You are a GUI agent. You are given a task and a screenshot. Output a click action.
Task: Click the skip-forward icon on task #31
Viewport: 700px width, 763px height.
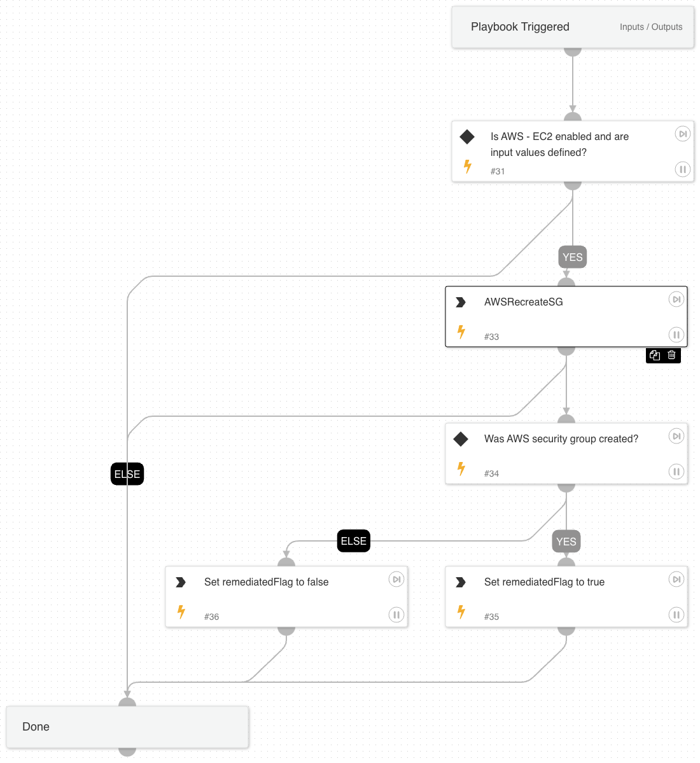point(682,134)
